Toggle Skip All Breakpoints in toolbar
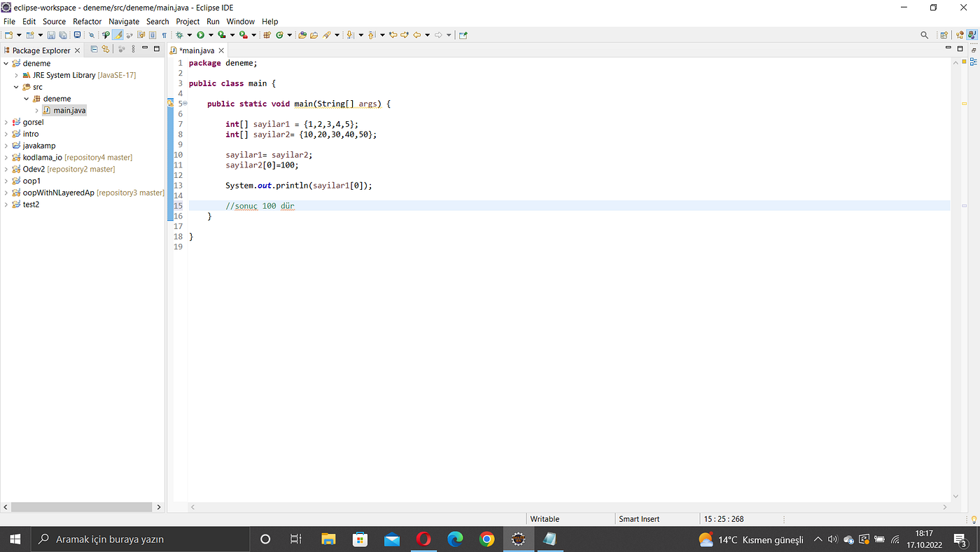The width and height of the screenshot is (980, 552). pyautogui.click(x=91, y=35)
